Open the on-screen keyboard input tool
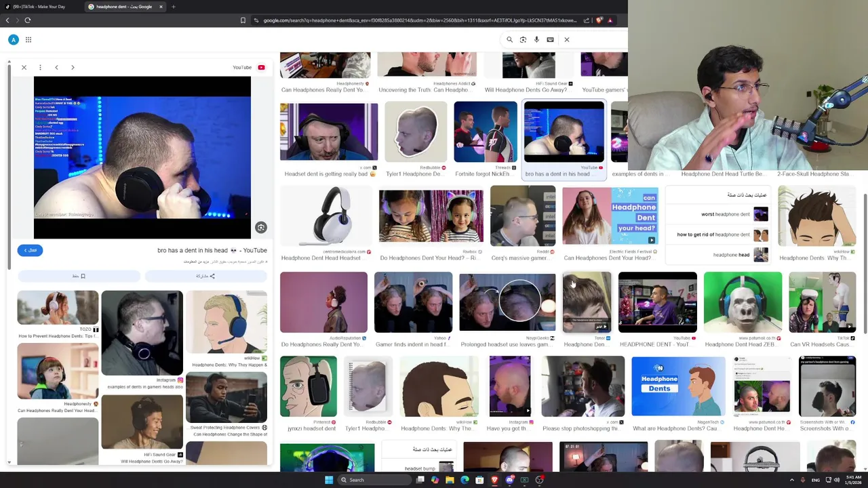The image size is (868, 488). point(550,40)
